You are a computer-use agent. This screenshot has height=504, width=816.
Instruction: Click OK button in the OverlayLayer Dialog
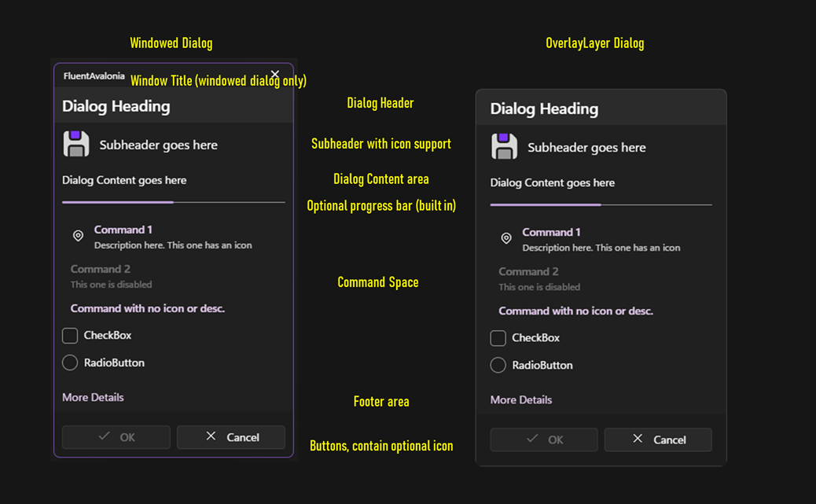click(544, 440)
